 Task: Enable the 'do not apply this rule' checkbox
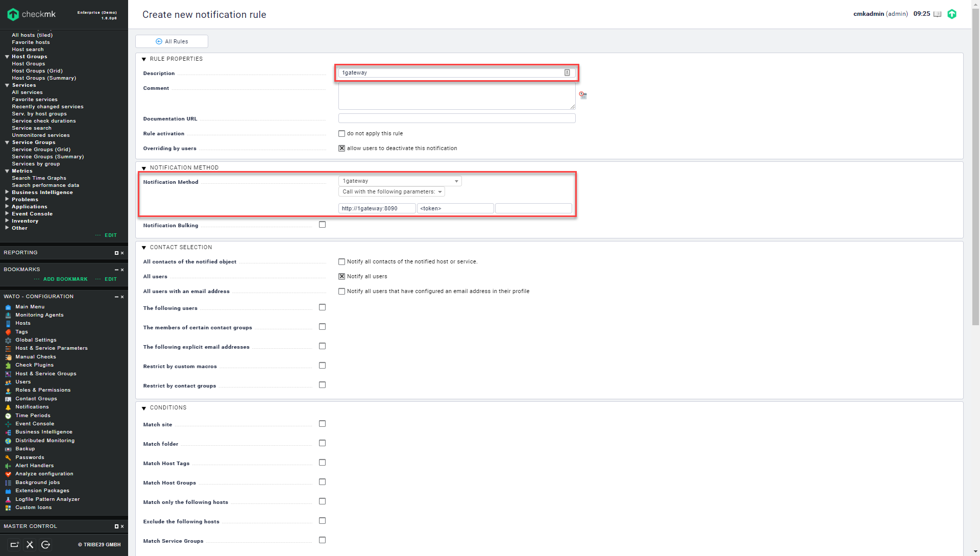pos(342,134)
